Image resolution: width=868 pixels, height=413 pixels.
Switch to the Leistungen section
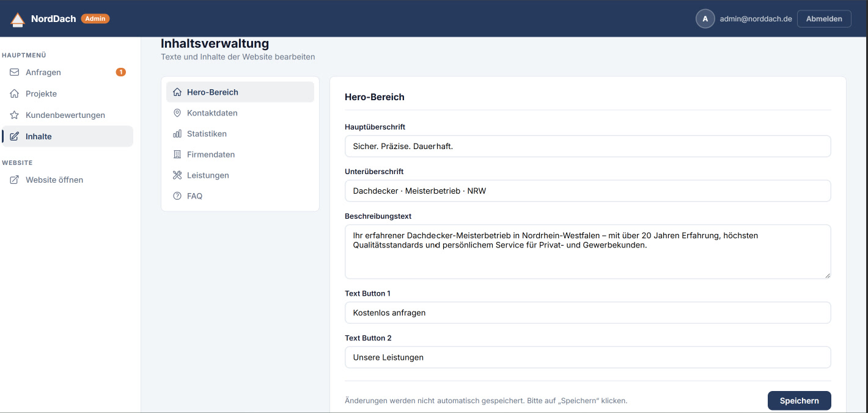click(240, 175)
